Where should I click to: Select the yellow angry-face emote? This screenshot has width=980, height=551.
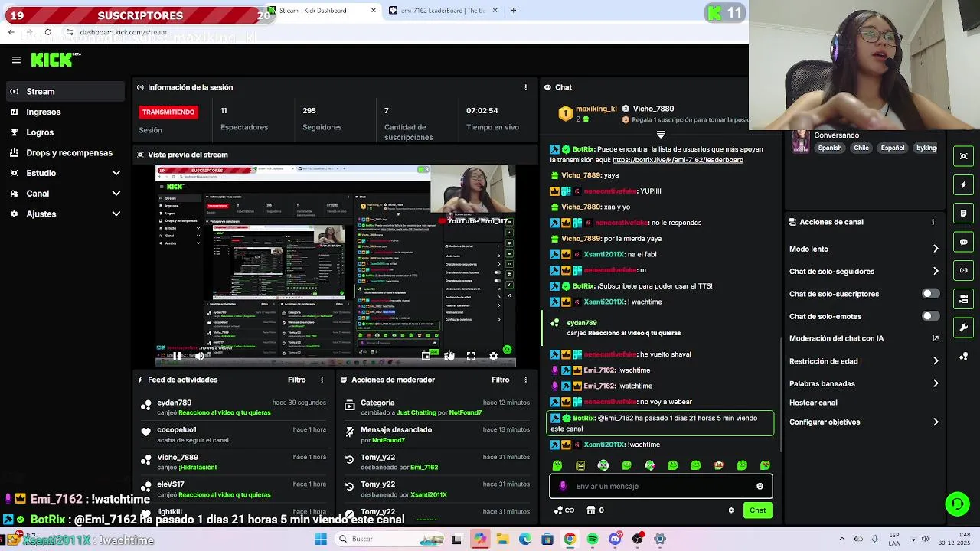pos(580,465)
